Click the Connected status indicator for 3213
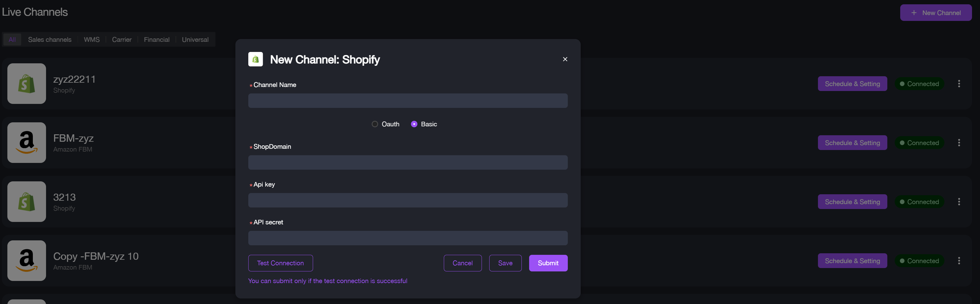Screen dimensions: 980x304 pyautogui.click(x=920, y=202)
